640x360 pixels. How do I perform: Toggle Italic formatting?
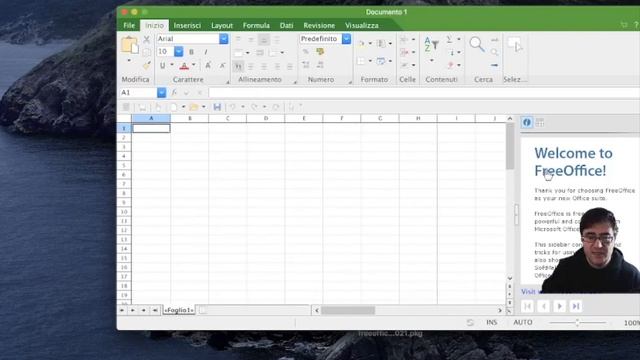[x=206, y=52]
